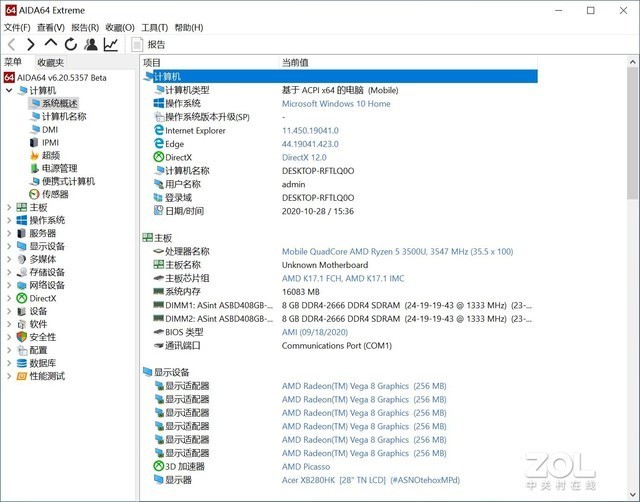Click the up-level arrow toolbar icon

tap(51, 42)
